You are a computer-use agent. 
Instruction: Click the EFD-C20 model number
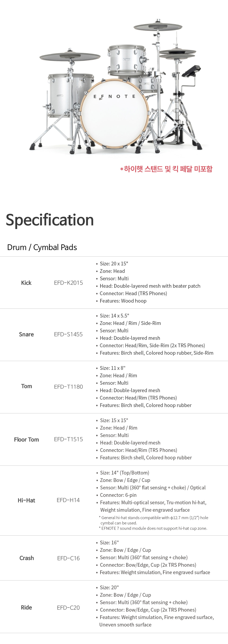click(x=68, y=608)
